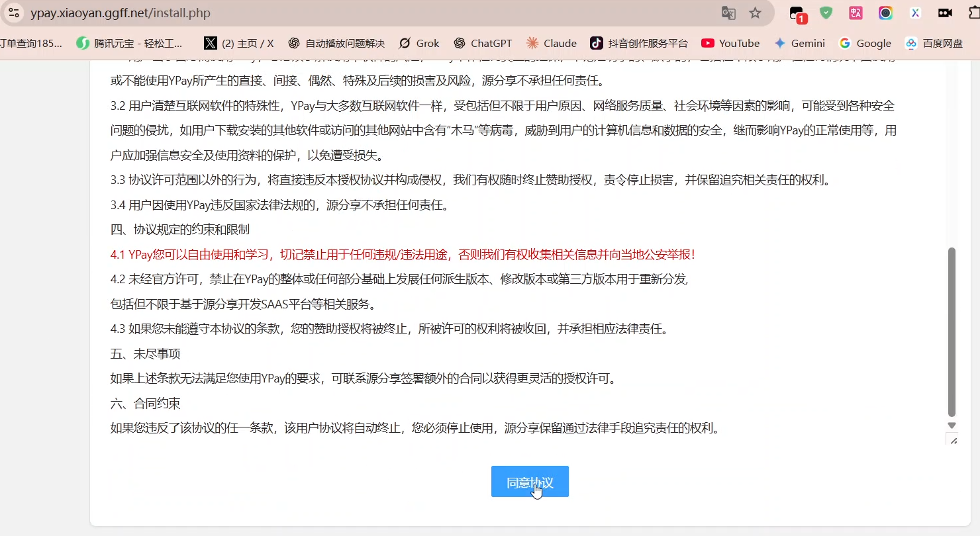Open the YouTube bookmark
The height and width of the screenshot is (536, 980).
coord(730,43)
